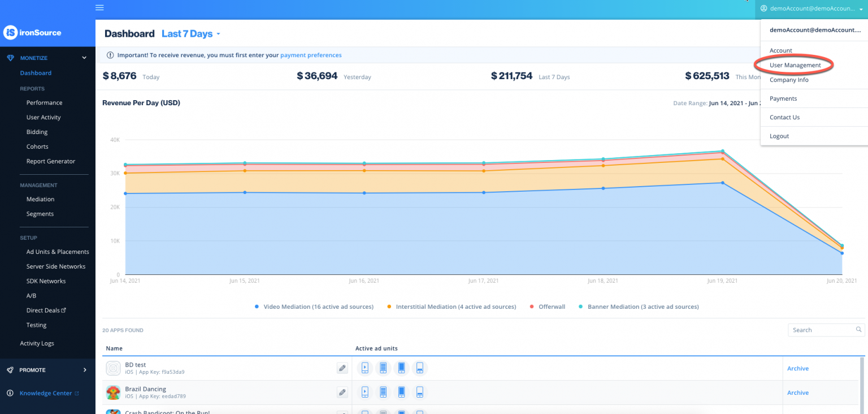The width and height of the screenshot is (868, 414).
Task: Toggle Banner Mediation series in chart legend
Action: tap(639, 307)
